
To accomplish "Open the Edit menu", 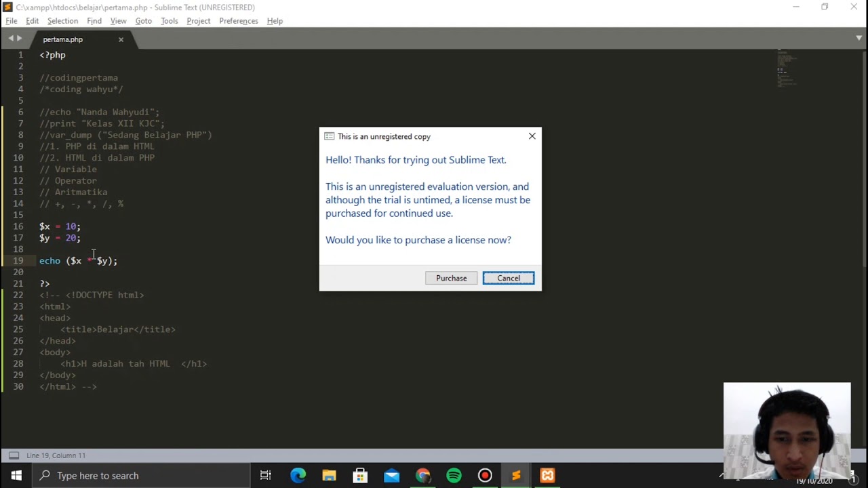I will [32, 21].
